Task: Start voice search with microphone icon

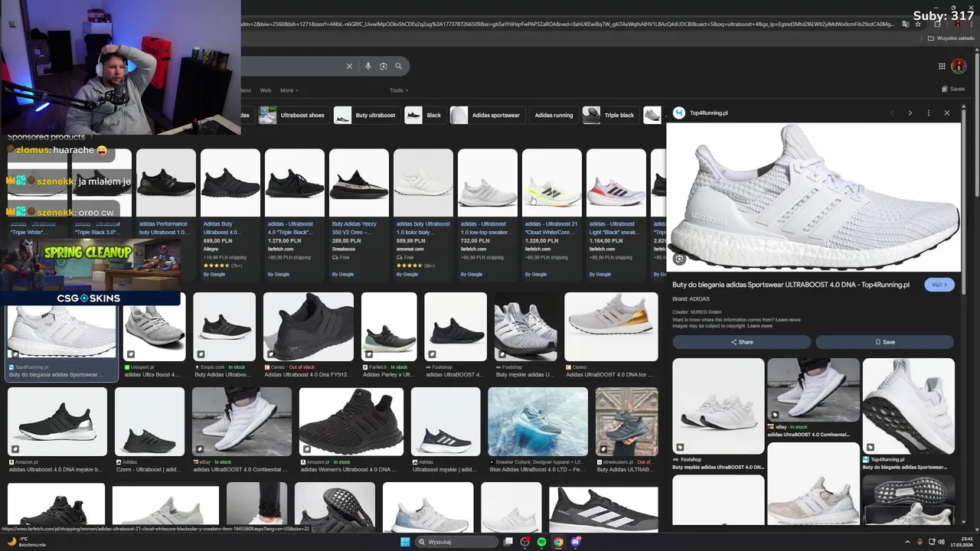Action: click(x=368, y=67)
